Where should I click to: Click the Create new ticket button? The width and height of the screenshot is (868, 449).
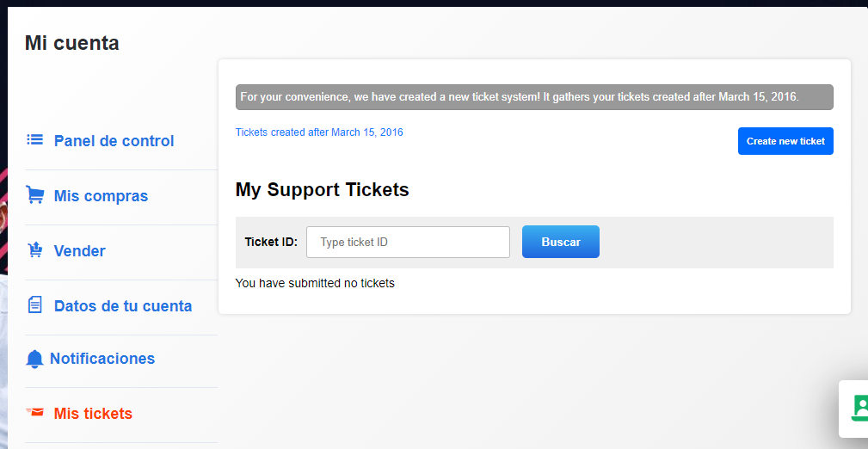tap(785, 141)
